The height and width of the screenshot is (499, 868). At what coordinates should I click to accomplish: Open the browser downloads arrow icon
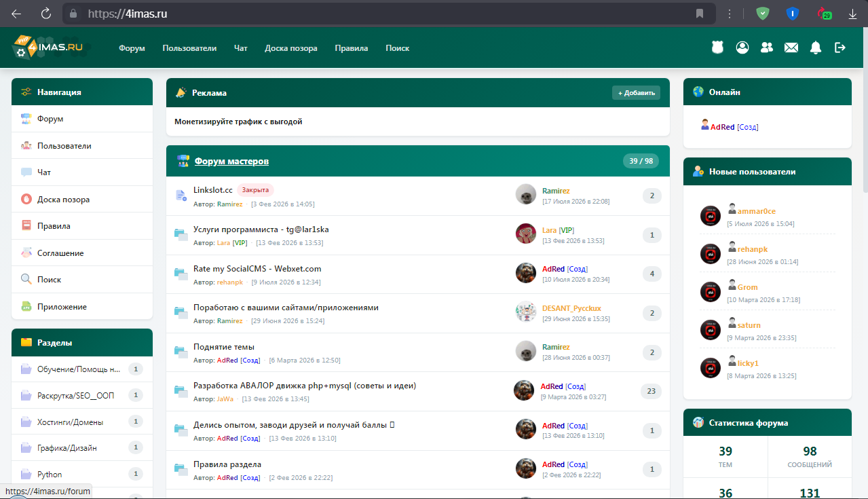point(853,14)
